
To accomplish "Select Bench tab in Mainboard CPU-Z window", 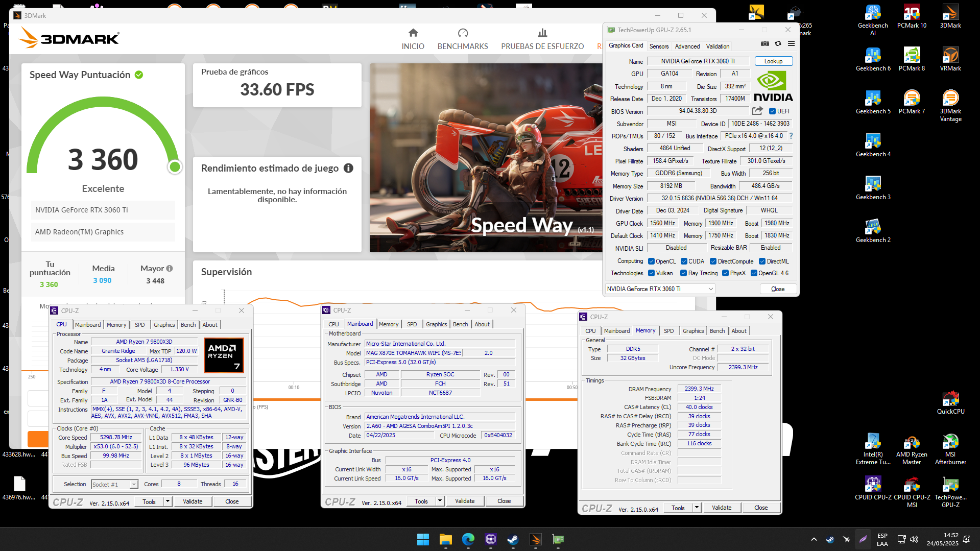I will point(460,324).
